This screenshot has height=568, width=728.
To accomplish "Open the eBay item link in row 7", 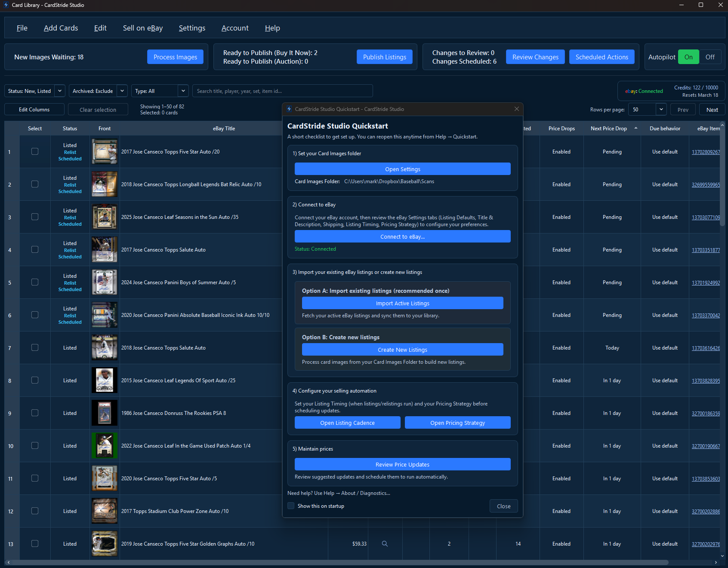I will click(x=706, y=348).
